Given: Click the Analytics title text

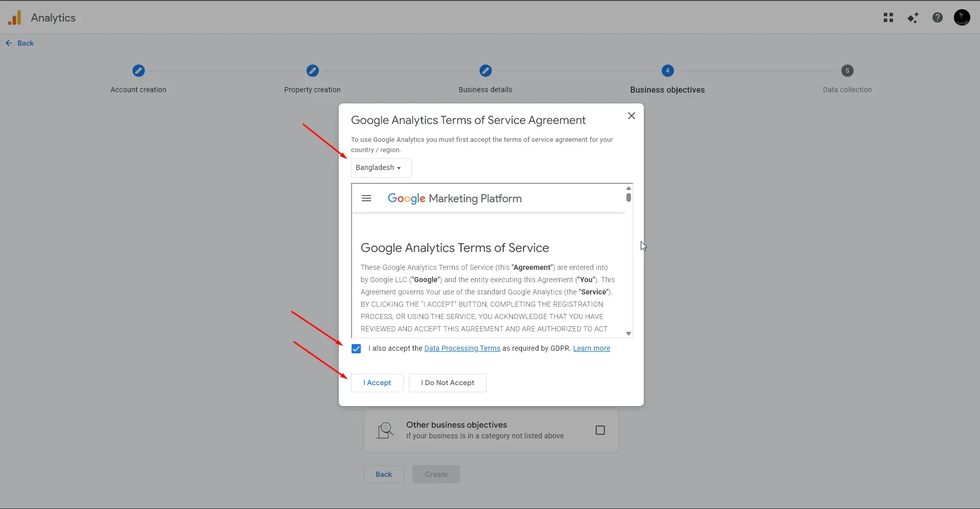Looking at the screenshot, I should click(53, 18).
